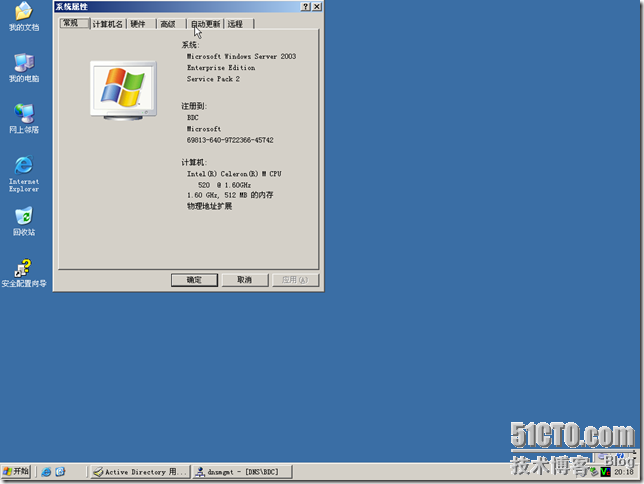Click the 20:18 clock in the system tray

624,472
